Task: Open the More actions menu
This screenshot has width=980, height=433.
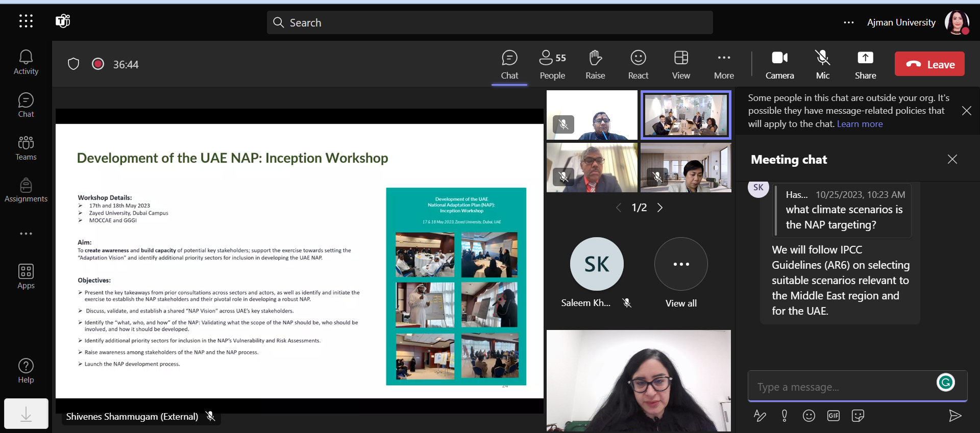Action: [724, 64]
